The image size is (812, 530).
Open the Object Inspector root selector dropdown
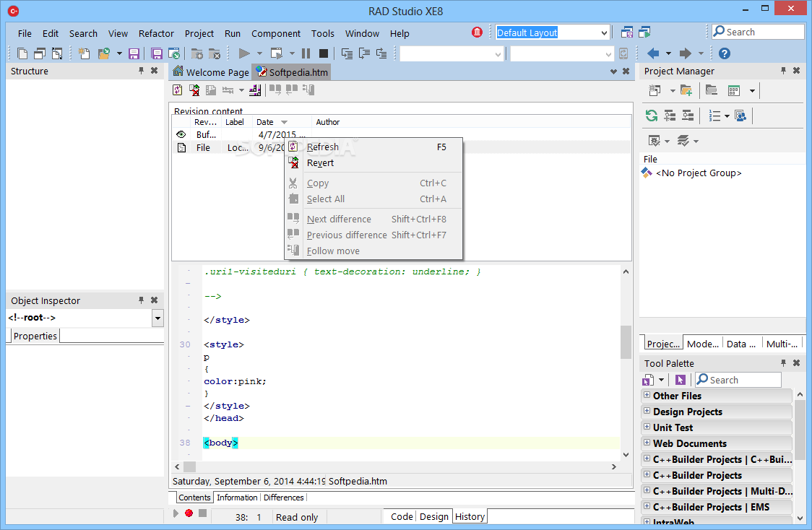coord(158,318)
